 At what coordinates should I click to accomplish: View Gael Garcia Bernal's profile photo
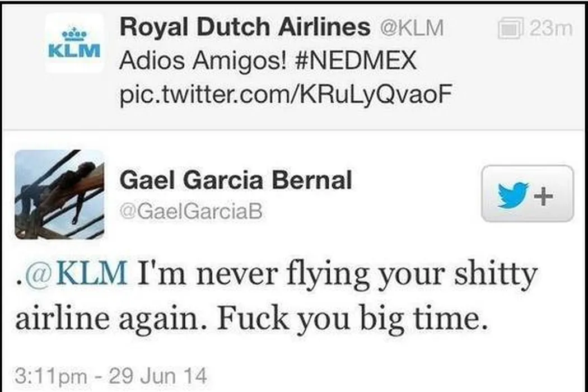[x=59, y=194]
